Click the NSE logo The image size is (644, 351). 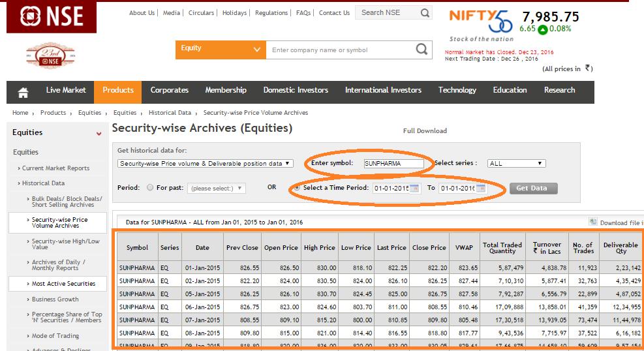pos(52,17)
